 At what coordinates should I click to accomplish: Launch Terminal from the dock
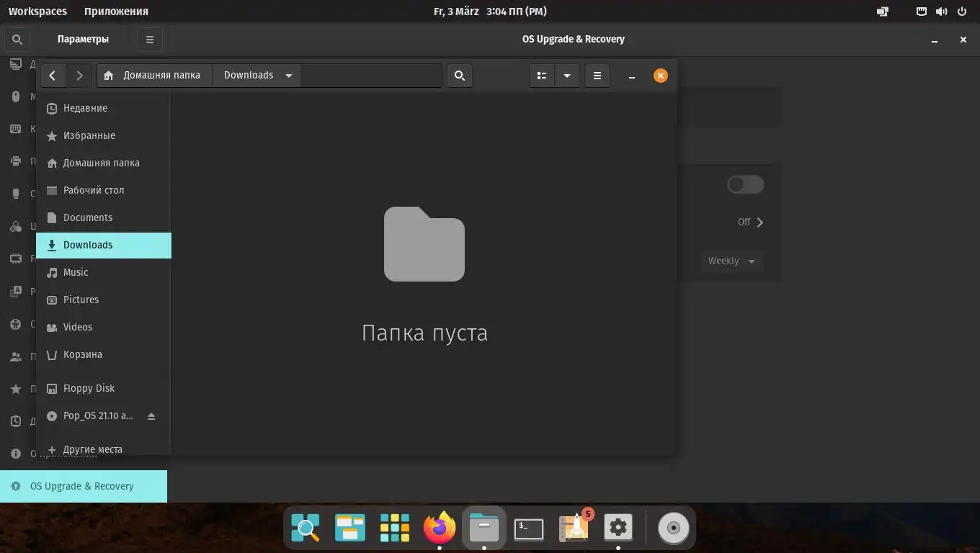pos(529,528)
